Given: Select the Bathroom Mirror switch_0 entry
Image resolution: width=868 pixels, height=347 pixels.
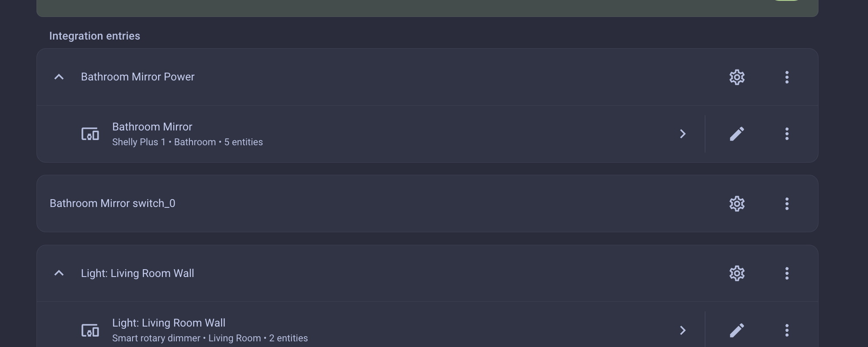Looking at the screenshot, I should tap(113, 204).
